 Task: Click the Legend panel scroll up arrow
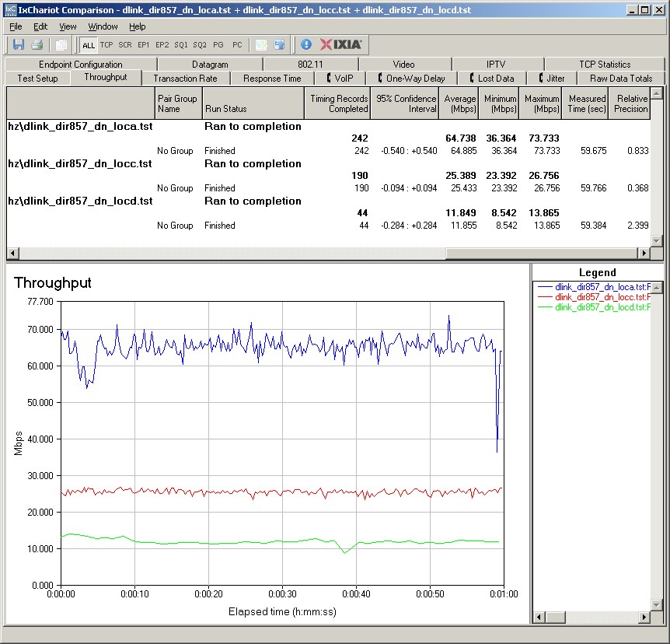coord(658,287)
